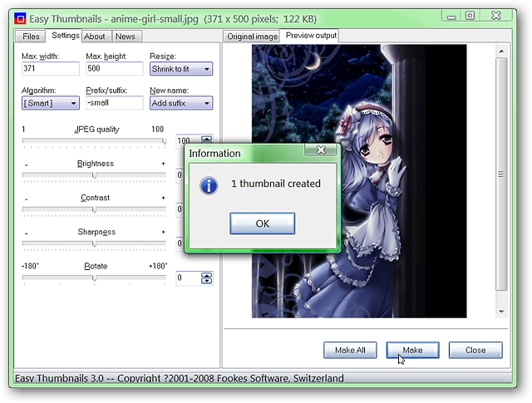Click the 'JPEG quality' label
Image resolution: width=532 pixels, height=403 pixels.
pos(97,130)
